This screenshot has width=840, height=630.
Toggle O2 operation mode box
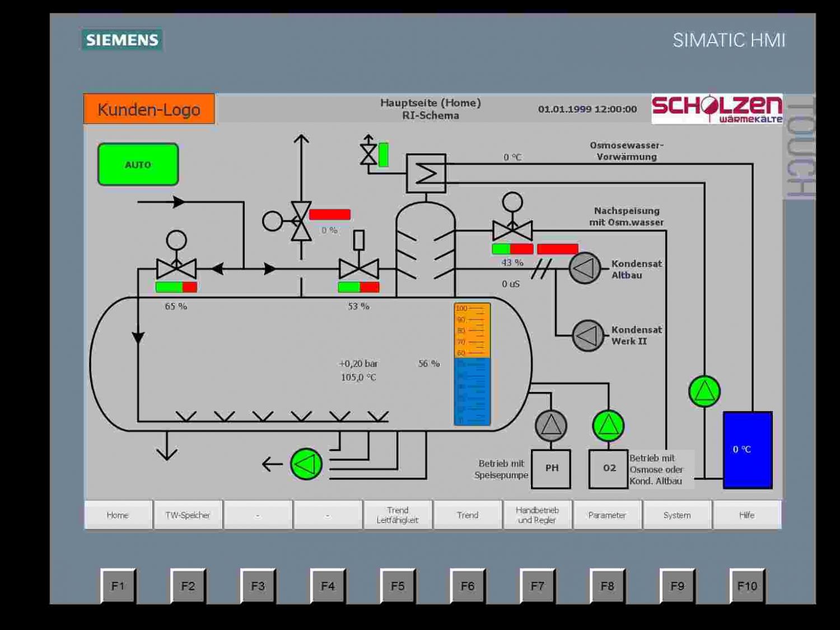pos(609,468)
